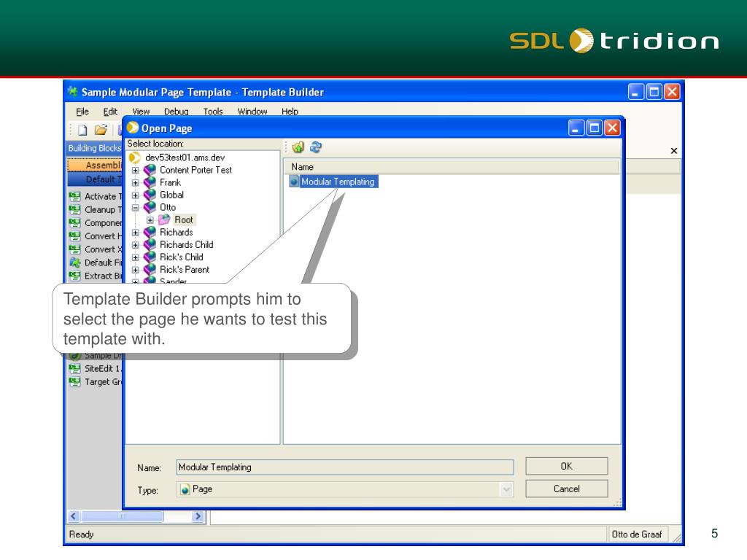Click the icon beside 'Convert X' building block
Viewport: 747px width, 560px height.
(x=75, y=249)
